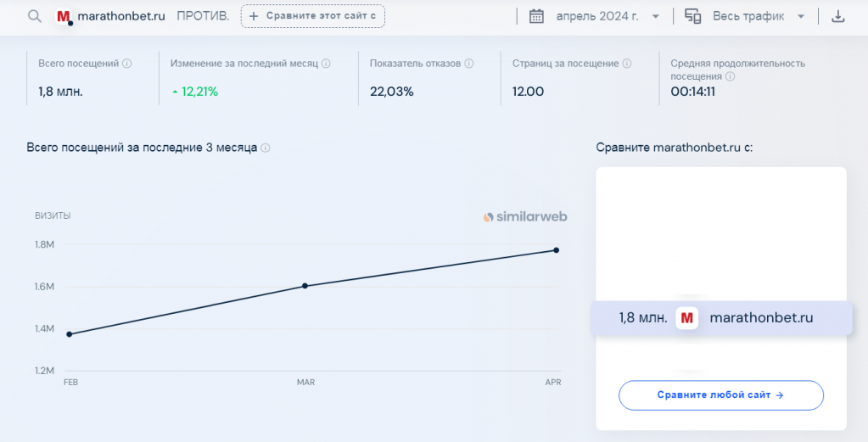Click the 22,03% bounce rate value
868x442 pixels.
click(x=391, y=92)
